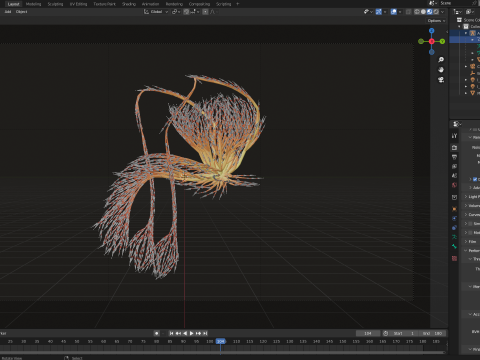Open the Sculpting workspace tab
Image resolution: width=480 pixels, height=360 pixels.
[55, 4]
